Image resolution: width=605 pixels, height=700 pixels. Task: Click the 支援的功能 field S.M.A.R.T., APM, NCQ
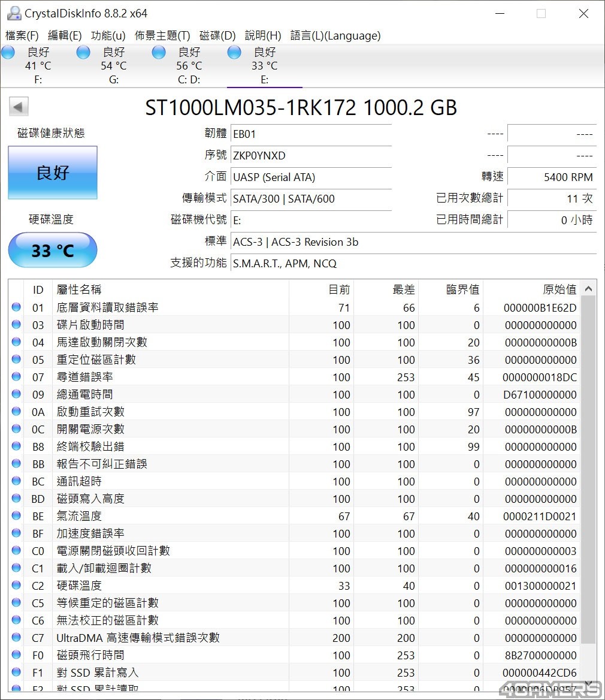(x=413, y=263)
